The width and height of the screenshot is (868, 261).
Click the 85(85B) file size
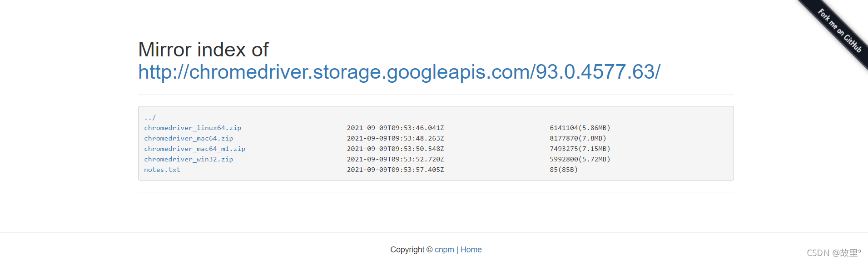(564, 170)
